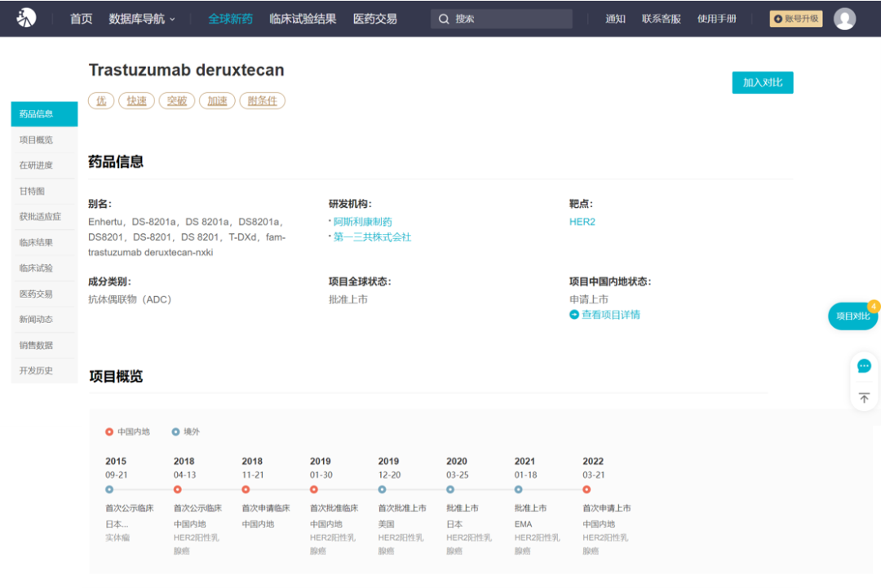
Task: Click the 首次申请上市 milestone text
Action: point(607,508)
